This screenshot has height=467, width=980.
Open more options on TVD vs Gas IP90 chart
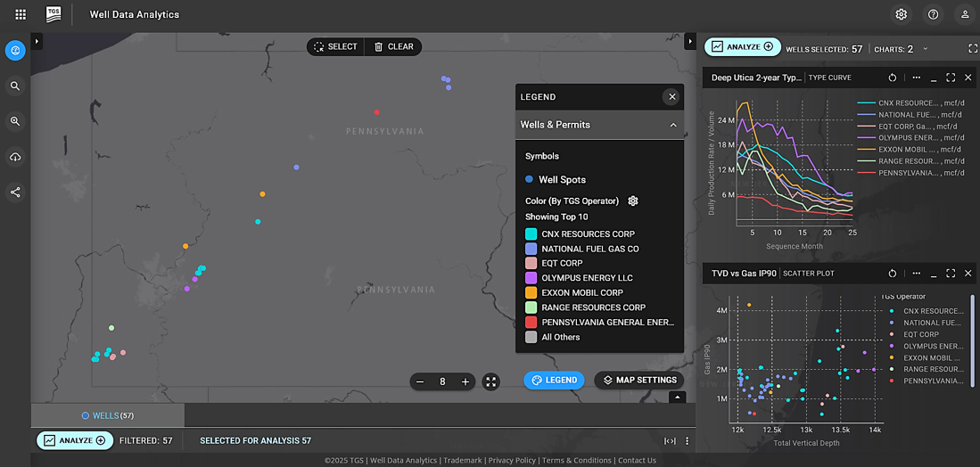point(917,274)
